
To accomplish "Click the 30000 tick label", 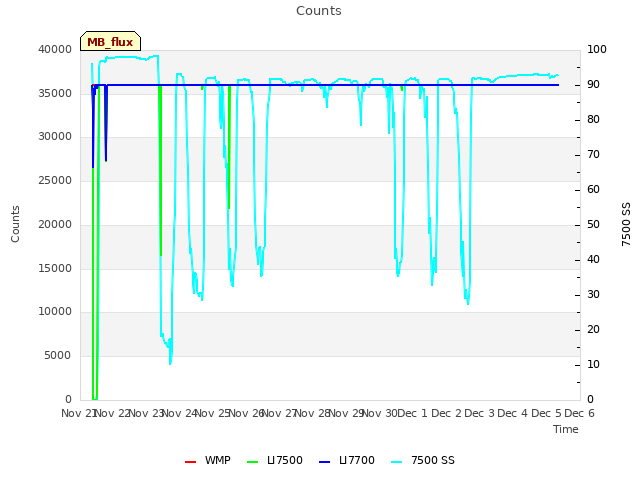I will pyautogui.click(x=55, y=137).
